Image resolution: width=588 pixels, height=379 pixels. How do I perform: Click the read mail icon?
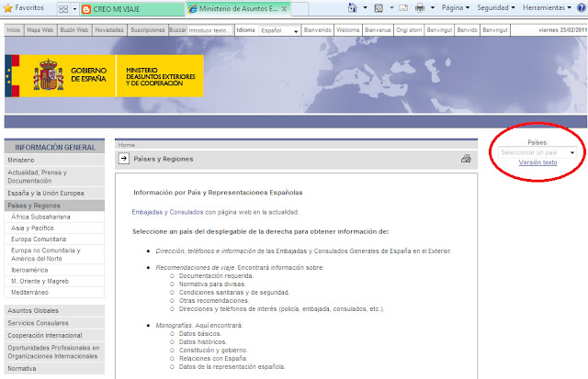403,7
